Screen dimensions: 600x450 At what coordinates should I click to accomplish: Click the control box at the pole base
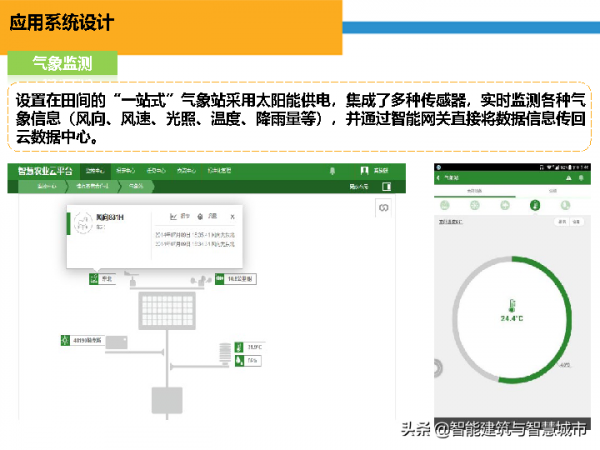pyautogui.click(x=167, y=400)
